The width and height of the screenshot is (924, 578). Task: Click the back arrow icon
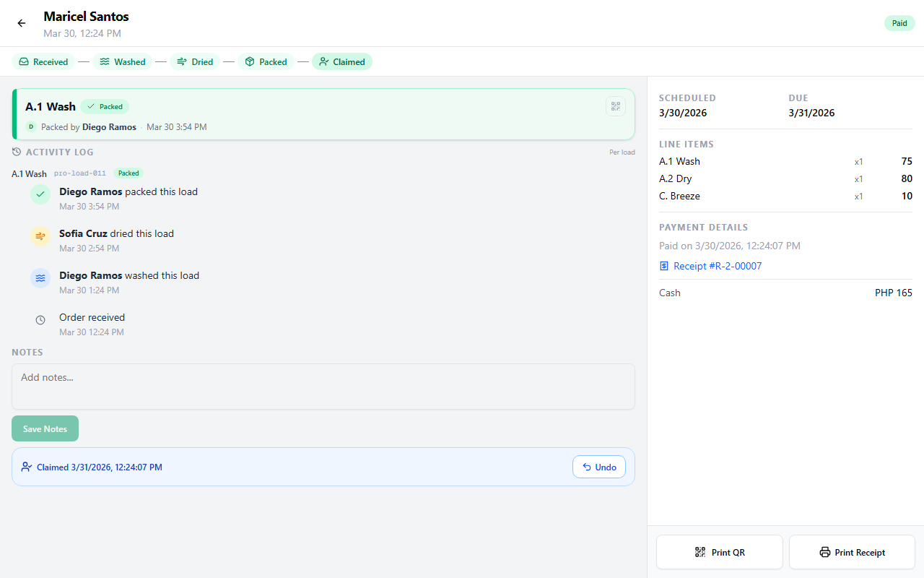[x=22, y=23]
